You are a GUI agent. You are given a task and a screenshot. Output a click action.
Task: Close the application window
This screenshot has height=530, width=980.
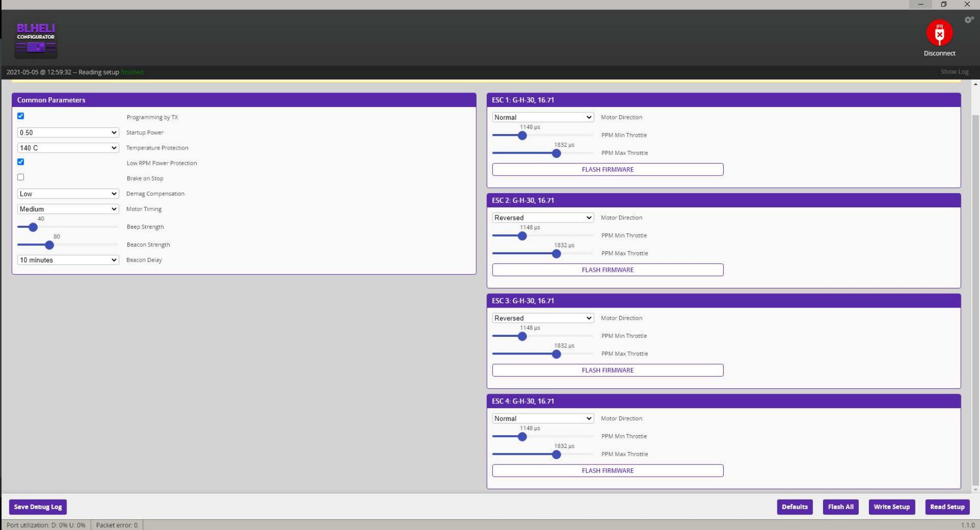[x=967, y=4]
